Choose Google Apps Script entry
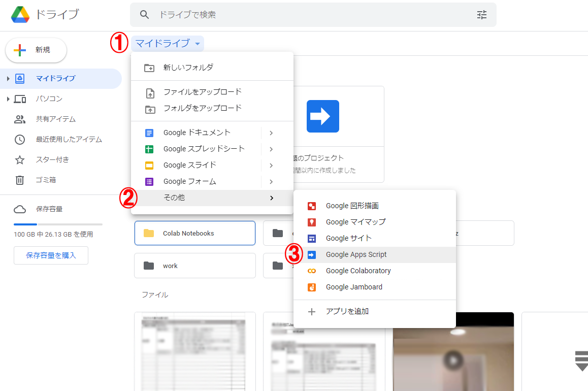The width and height of the screenshot is (588, 391). [x=375, y=254]
